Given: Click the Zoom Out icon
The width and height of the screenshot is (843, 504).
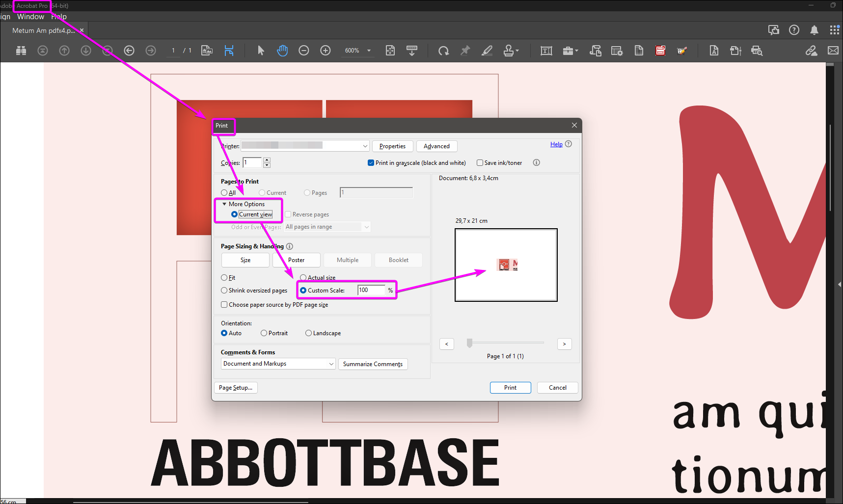Looking at the screenshot, I should tap(303, 50).
